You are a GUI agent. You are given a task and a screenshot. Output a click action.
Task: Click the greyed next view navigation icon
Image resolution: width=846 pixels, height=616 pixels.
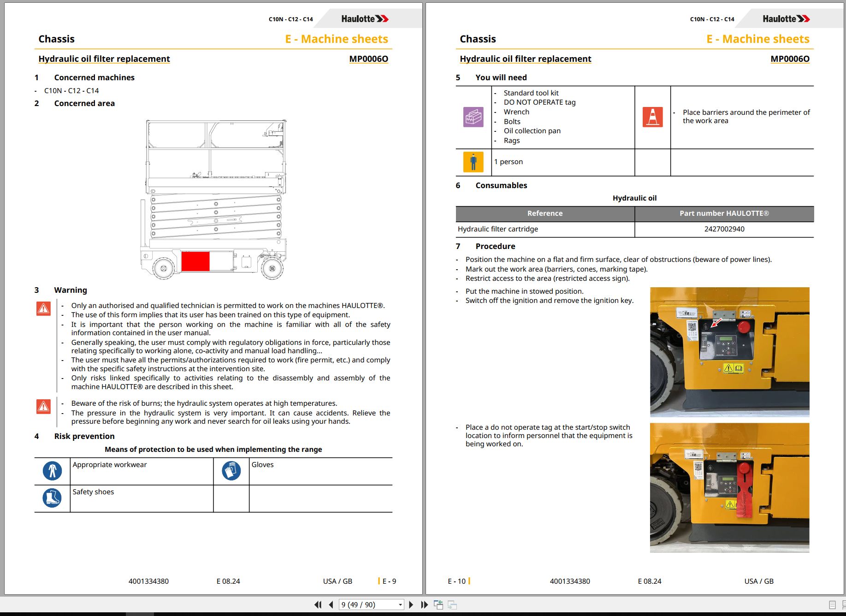(452, 604)
